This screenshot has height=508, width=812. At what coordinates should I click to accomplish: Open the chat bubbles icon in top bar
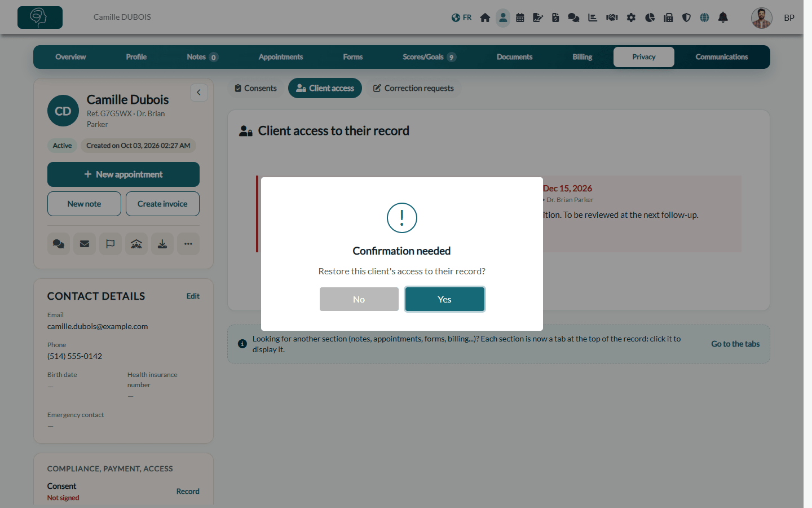tap(573, 17)
